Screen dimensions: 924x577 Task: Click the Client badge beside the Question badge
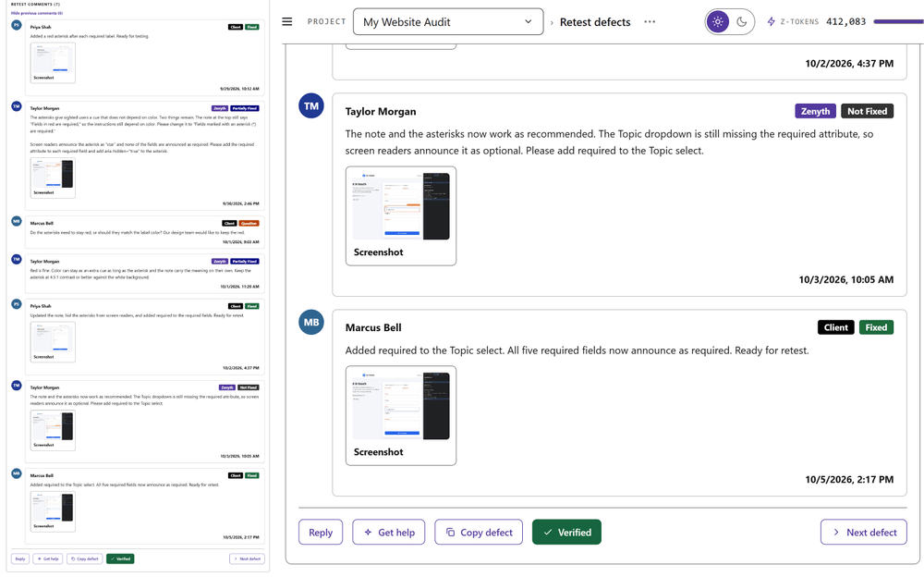pyautogui.click(x=229, y=224)
